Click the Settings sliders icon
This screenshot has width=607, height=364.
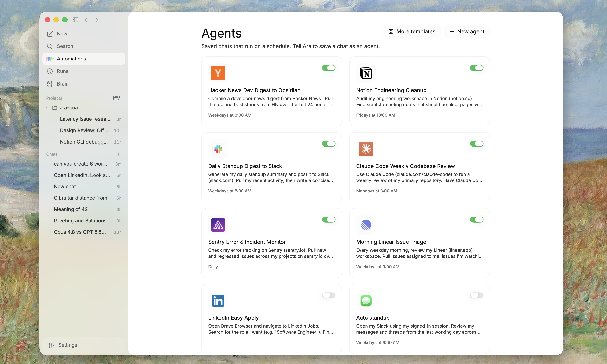tap(51, 345)
